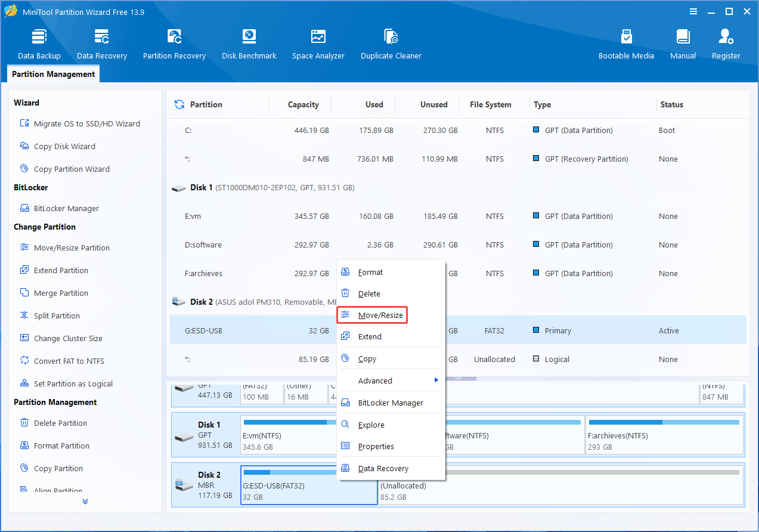Choose Convert FAT to NTFS
Viewport: 759px width, 532px height.
pos(62,361)
